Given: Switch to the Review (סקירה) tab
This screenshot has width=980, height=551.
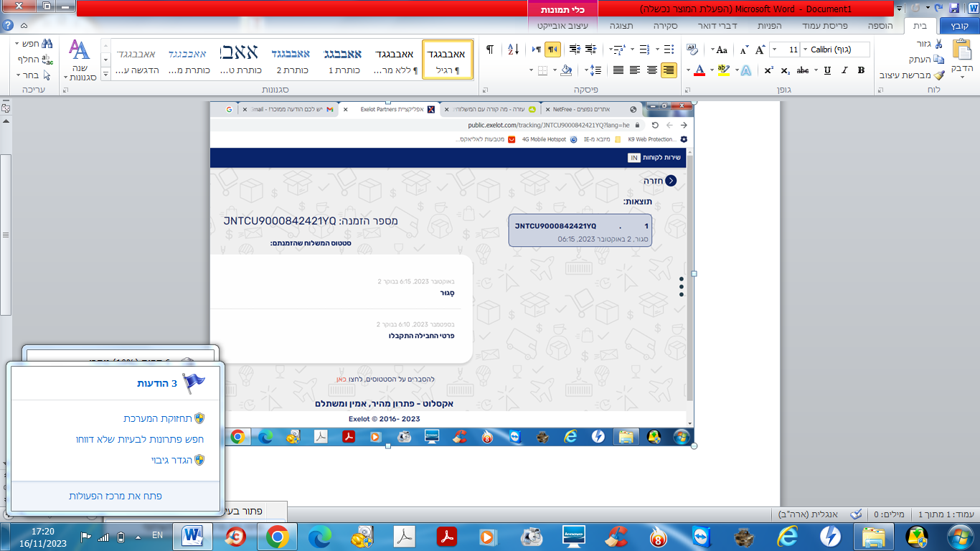Looking at the screenshot, I should 664,25.
